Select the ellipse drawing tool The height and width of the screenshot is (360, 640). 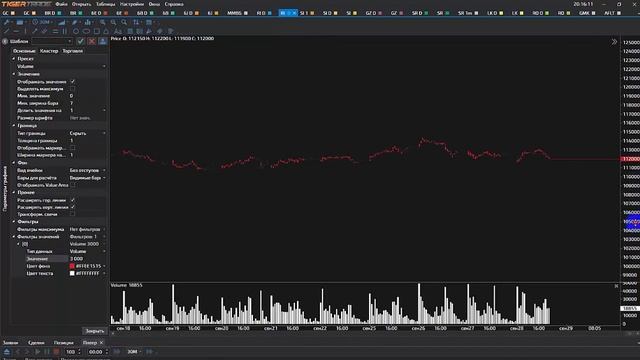click(86, 31)
